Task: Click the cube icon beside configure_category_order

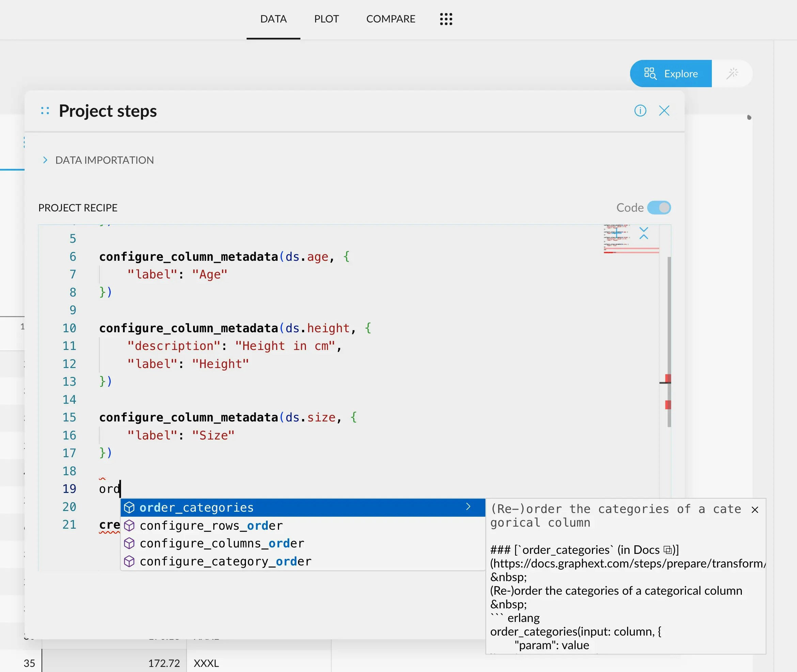Action: pos(129,561)
